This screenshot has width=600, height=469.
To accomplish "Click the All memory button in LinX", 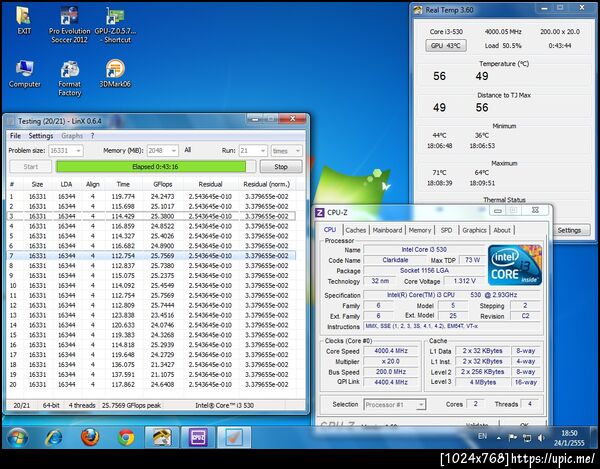I will click(x=188, y=150).
